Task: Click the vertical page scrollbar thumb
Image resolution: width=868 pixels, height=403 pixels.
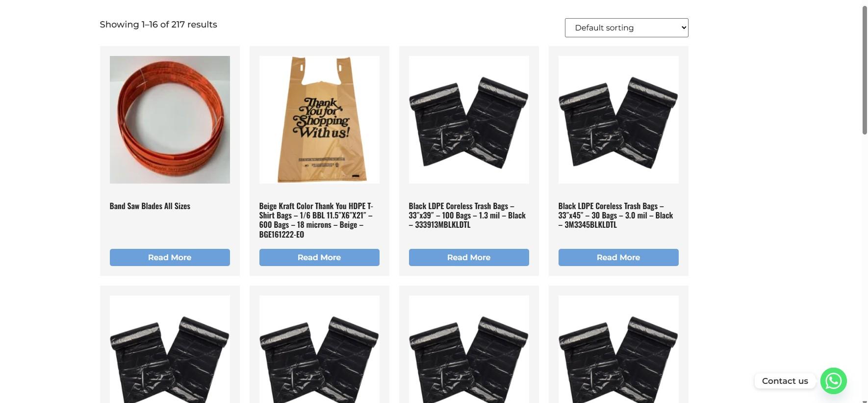Action: [x=865, y=70]
